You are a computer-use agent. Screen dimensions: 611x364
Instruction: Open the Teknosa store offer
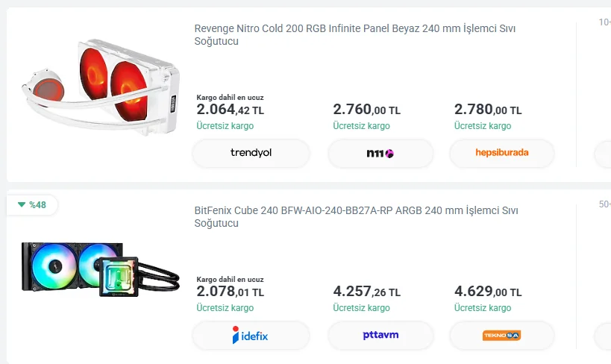(x=501, y=336)
